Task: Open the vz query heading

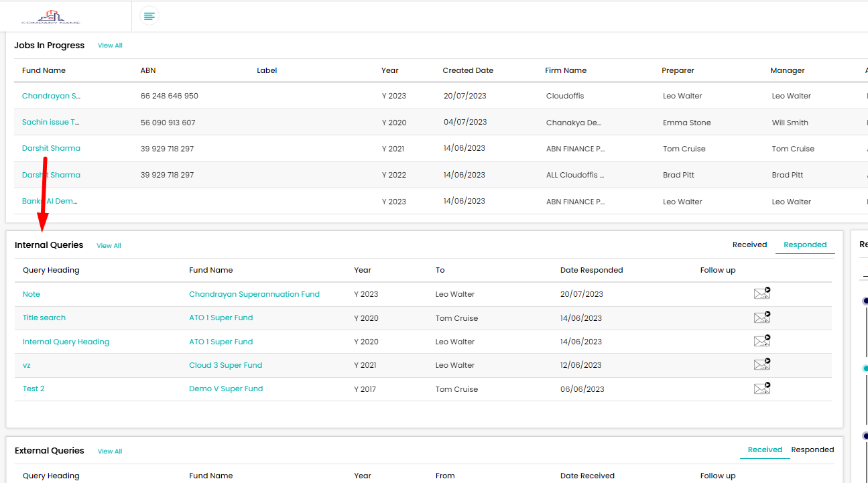Action: [x=27, y=365]
